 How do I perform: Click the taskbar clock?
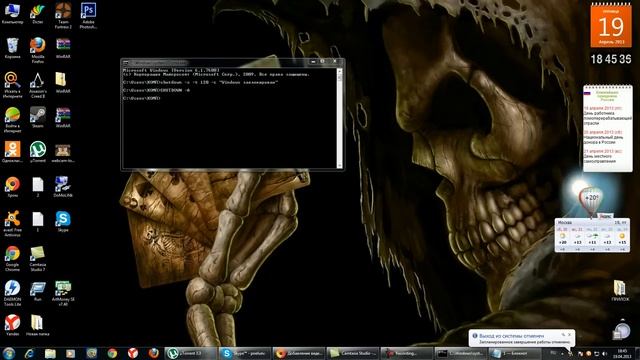(x=622, y=353)
